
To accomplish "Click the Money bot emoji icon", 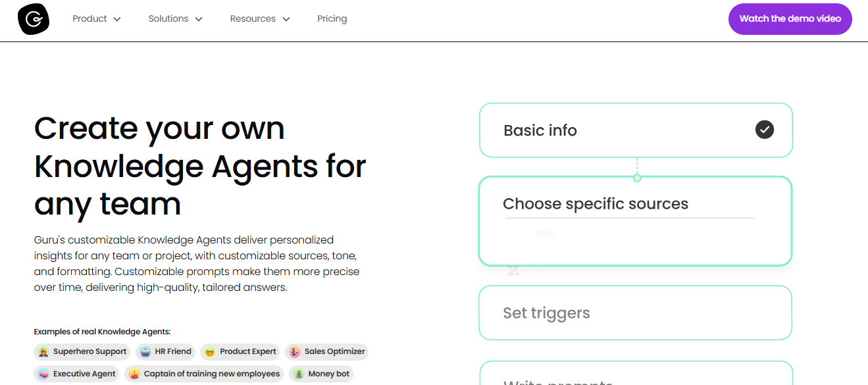I will (299, 374).
